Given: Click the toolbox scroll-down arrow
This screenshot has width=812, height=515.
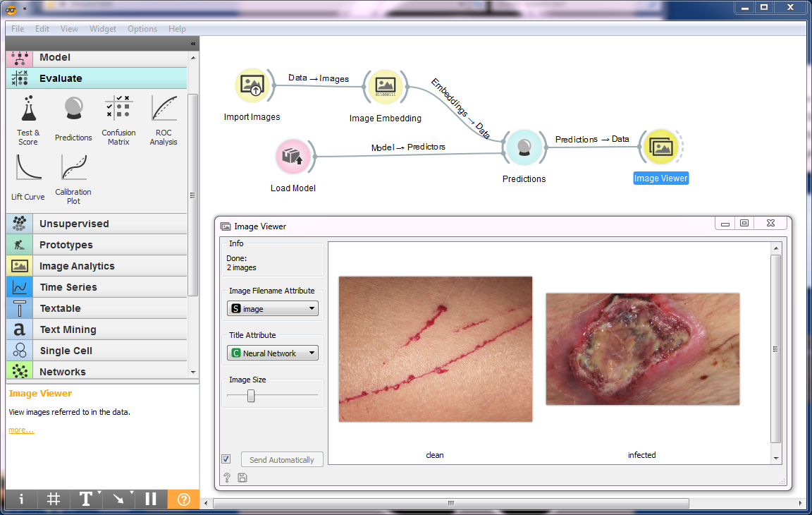Looking at the screenshot, I should coord(193,372).
